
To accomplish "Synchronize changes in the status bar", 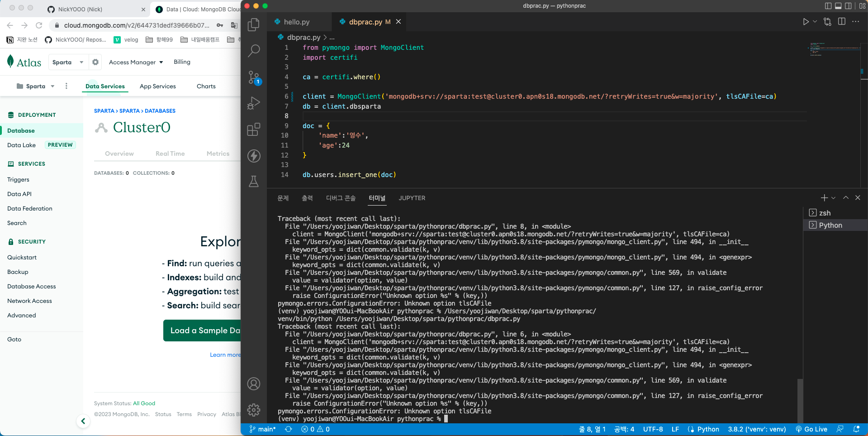I will coord(288,429).
